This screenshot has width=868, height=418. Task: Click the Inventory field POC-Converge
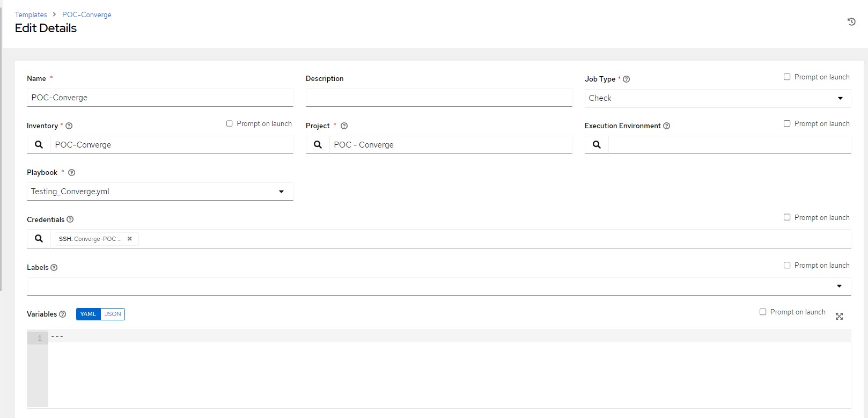[x=172, y=145]
